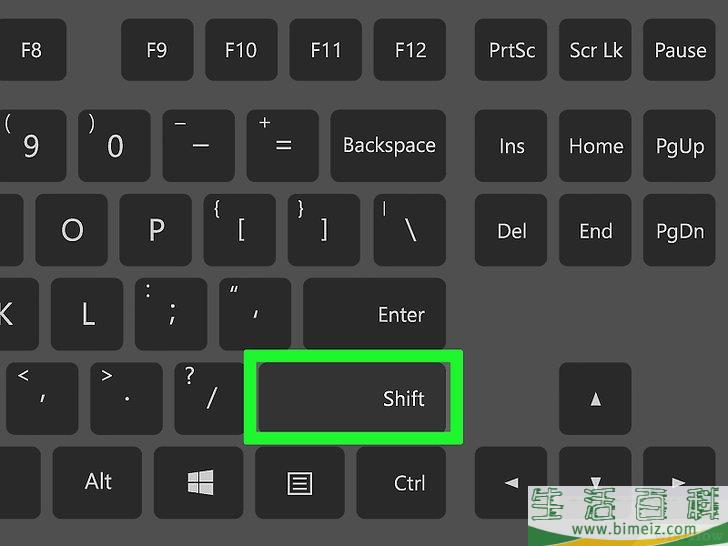Click the PgUp key
The height and width of the screenshot is (546, 728).
tap(679, 146)
